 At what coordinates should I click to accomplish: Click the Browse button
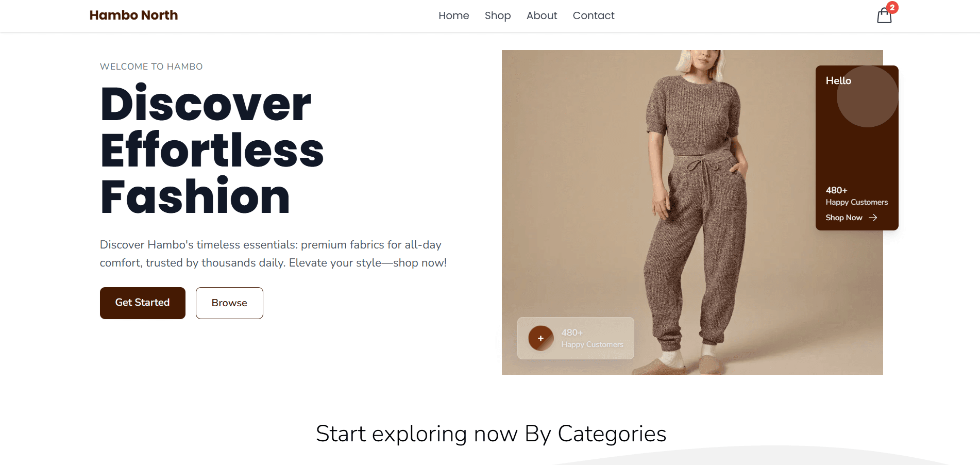[x=229, y=303]
